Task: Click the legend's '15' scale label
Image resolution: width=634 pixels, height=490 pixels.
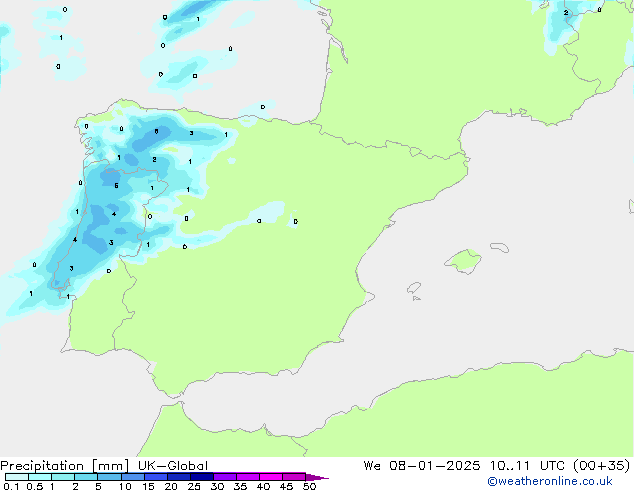Action: 148,486
